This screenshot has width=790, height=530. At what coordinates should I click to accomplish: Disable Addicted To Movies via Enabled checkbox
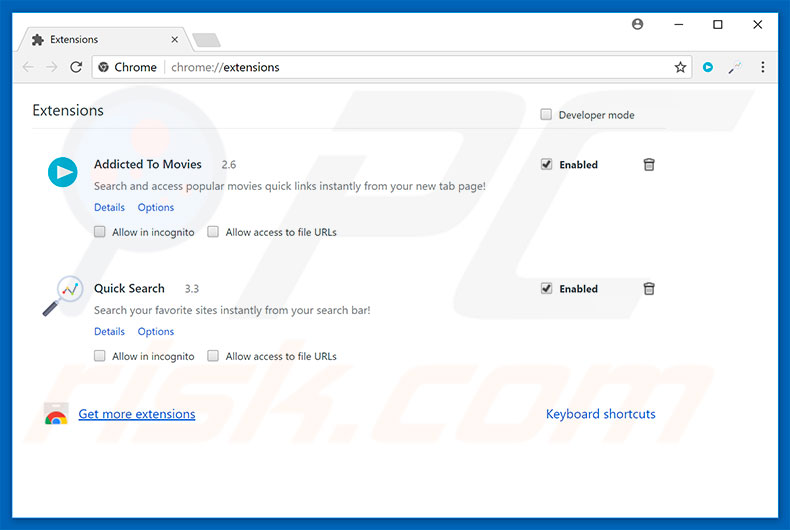click(546, 164)
